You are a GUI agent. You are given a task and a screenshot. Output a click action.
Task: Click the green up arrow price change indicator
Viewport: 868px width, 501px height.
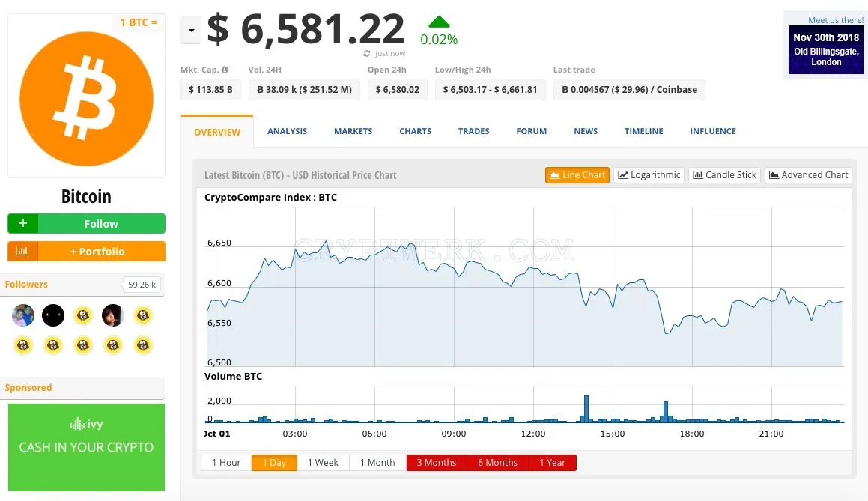tap(439, 22)
